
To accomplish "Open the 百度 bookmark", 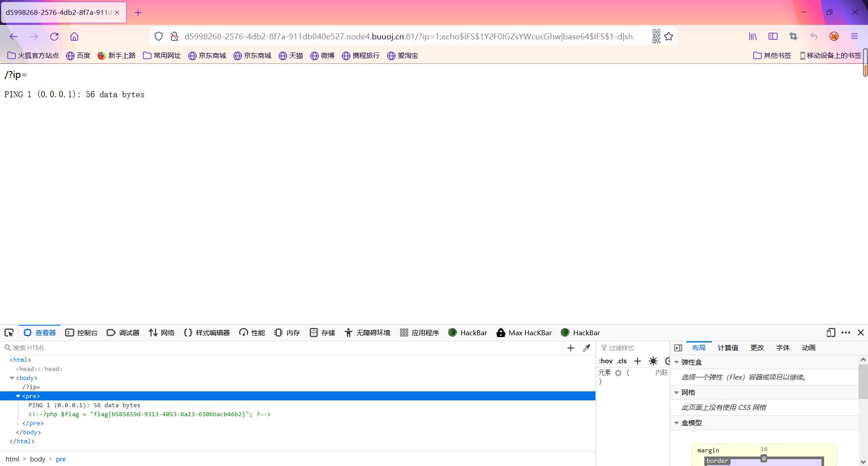I will pyautogui.click(x=78, y=56).
